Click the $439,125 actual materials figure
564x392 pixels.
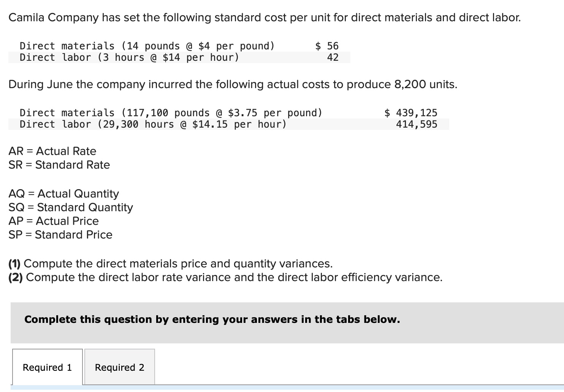(x=410, y=112)
